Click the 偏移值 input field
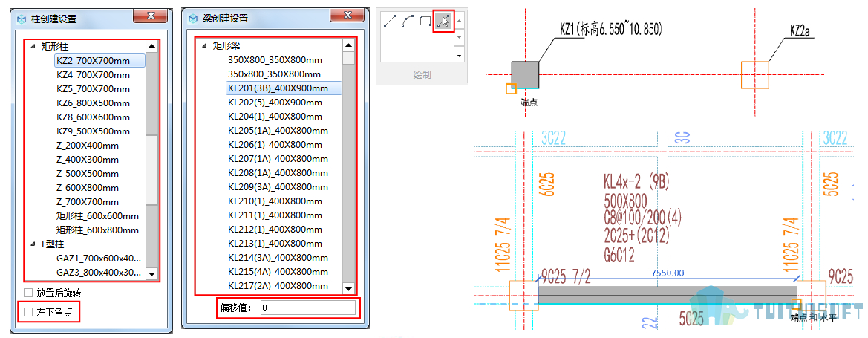868x338 pixels. [x=308, y=308]
